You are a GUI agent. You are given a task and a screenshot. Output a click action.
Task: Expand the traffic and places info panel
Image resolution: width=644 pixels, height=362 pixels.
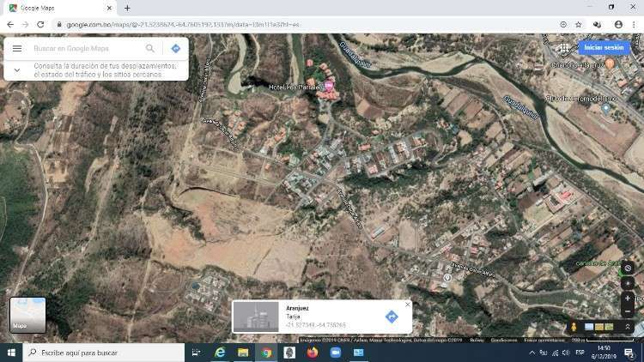[x=18, y=69]
